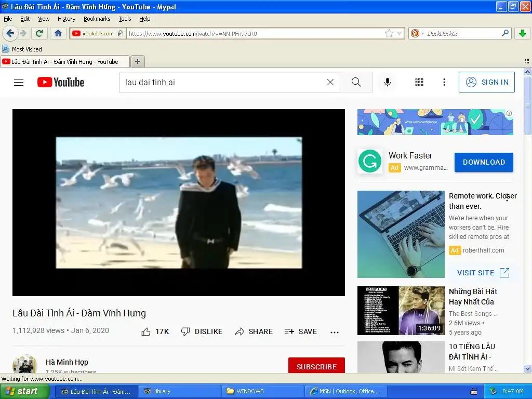Click the page scrollbar down arrow
The image size is (532, 399).
527,368
